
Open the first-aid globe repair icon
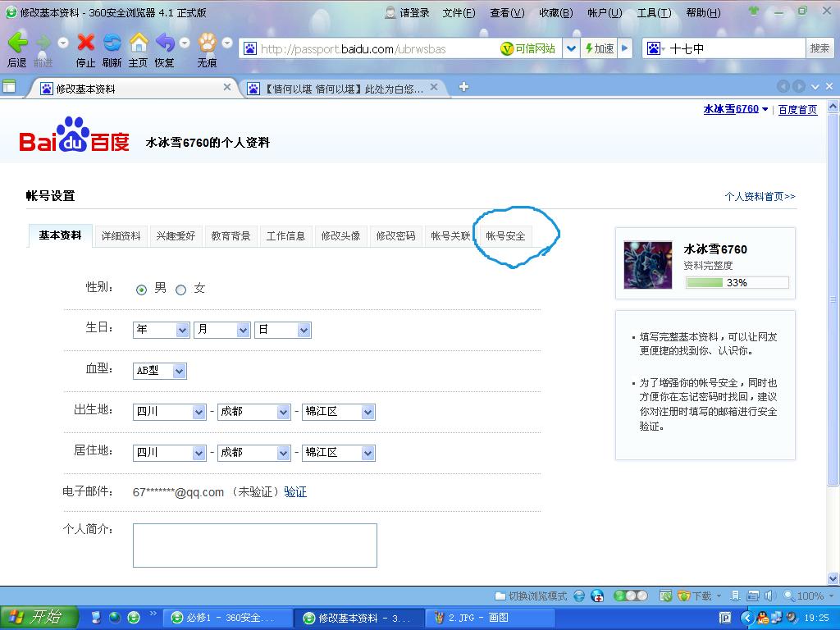(597, 596)
